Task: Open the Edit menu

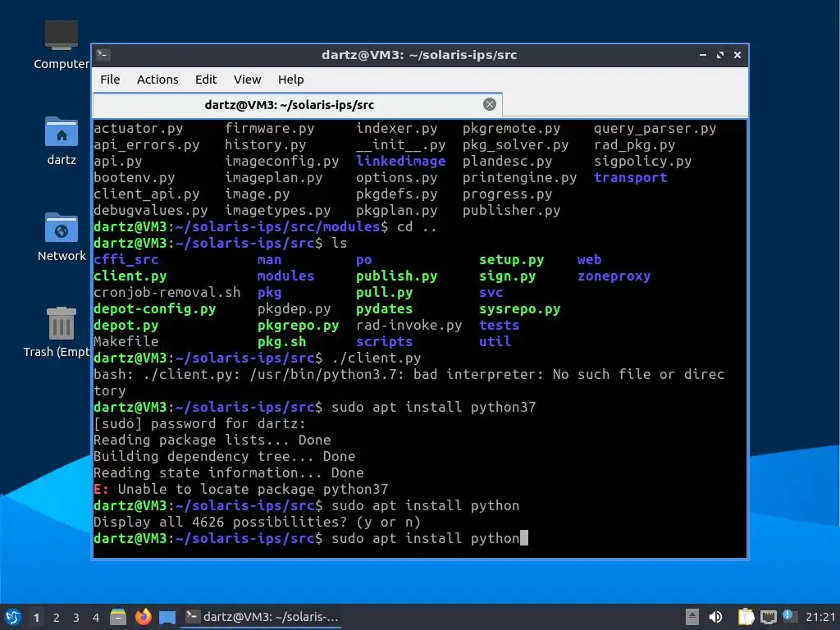Action: tap(206, 80)
